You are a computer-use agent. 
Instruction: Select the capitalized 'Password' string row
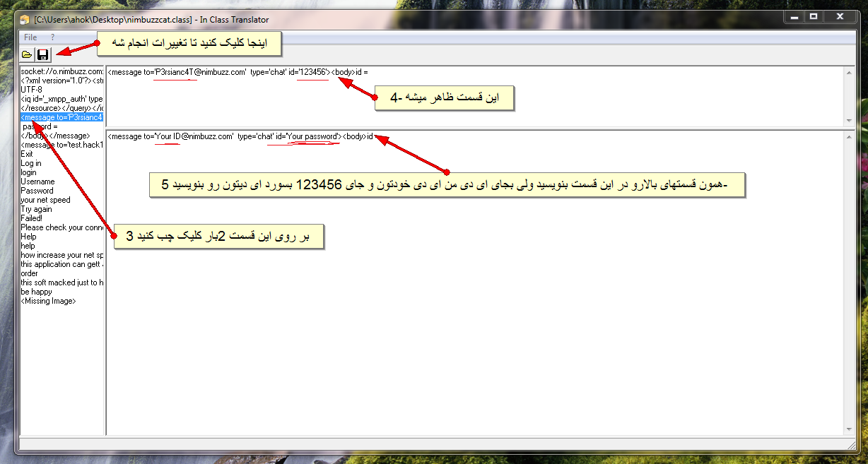pyautogui.click(x=62, y=191)
